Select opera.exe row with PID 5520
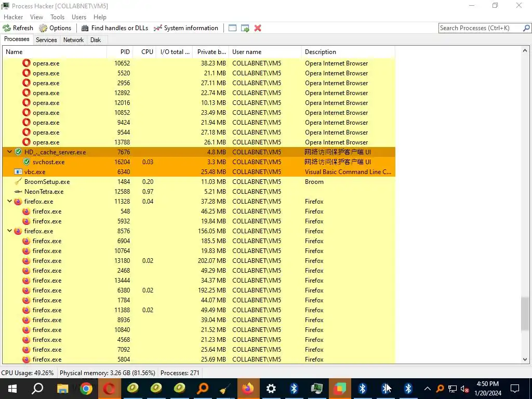 pos(199,73)
